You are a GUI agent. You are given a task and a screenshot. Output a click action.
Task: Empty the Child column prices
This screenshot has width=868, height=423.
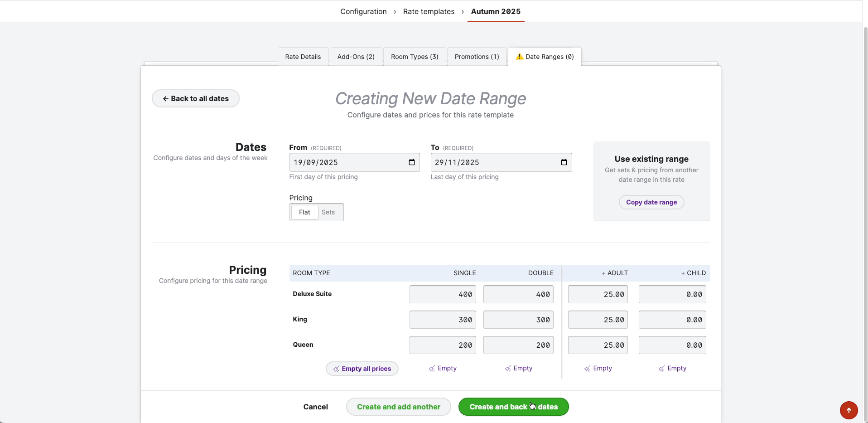(x=672, y=368)
